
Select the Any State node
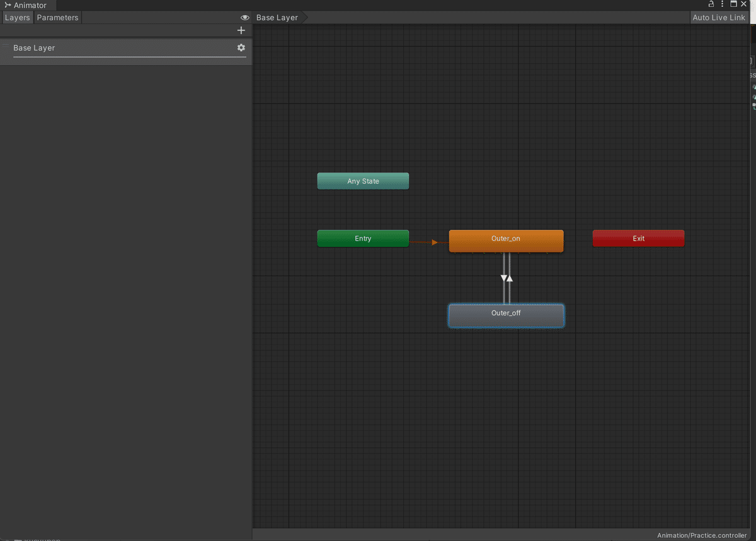363,181
